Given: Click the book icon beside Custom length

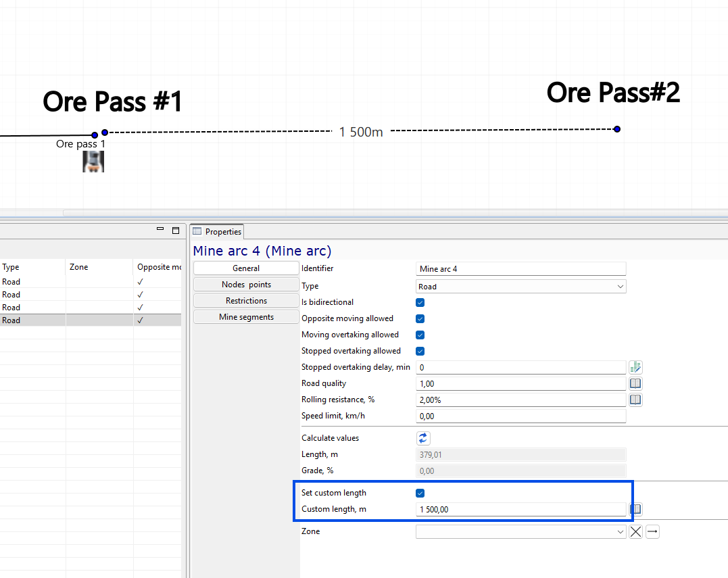Looking at the screenshot, I should (x=635, y=509).
